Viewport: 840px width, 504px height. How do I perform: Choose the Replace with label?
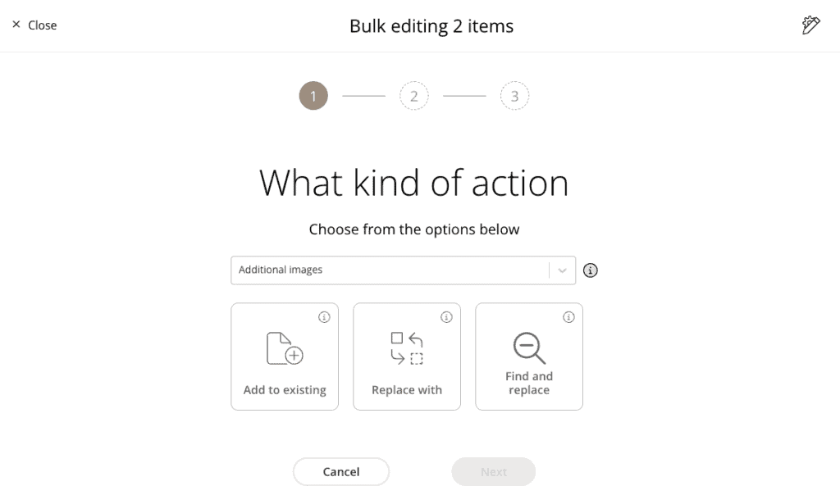coord(407,390)
